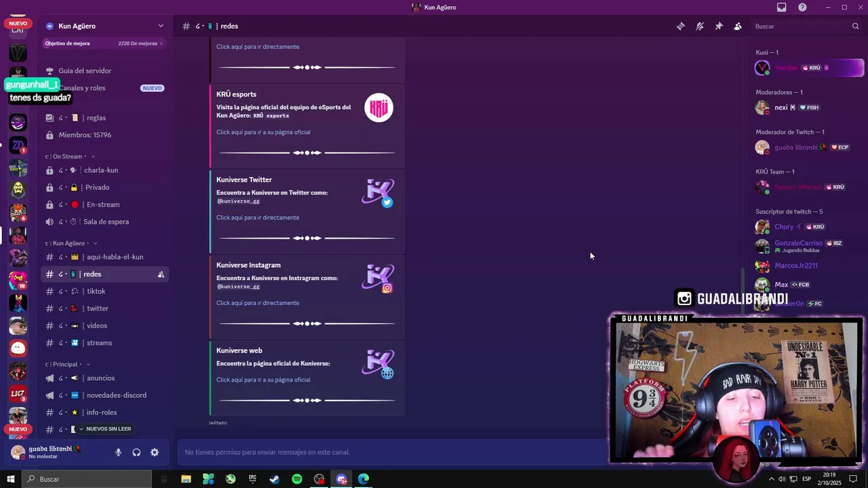Open the Skeletor avatar server icon
The height and width of the screenshot is (488, 868).
coord(18,190)
